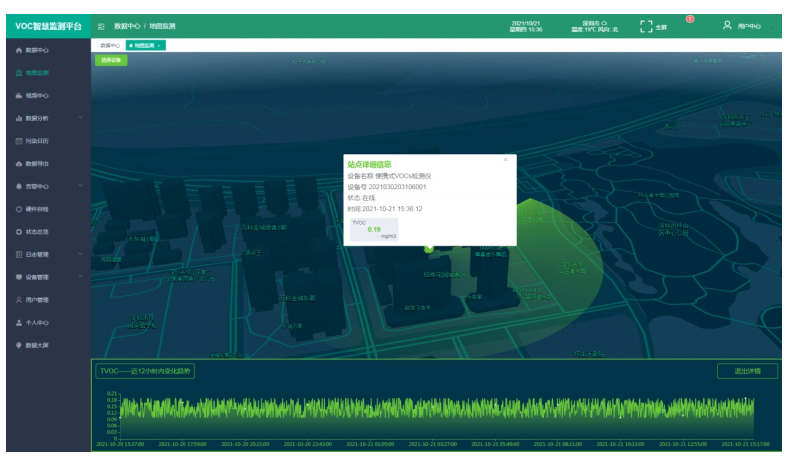Open 用户管理 in the sidebar
Viewport: 789px width, 464px height.
tap(37, 300)
